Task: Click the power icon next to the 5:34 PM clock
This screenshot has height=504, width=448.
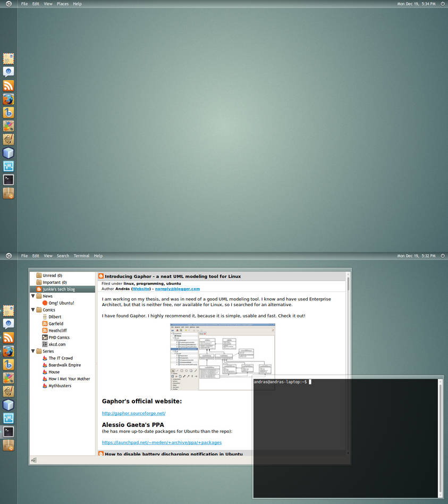Action: point(443,4)
